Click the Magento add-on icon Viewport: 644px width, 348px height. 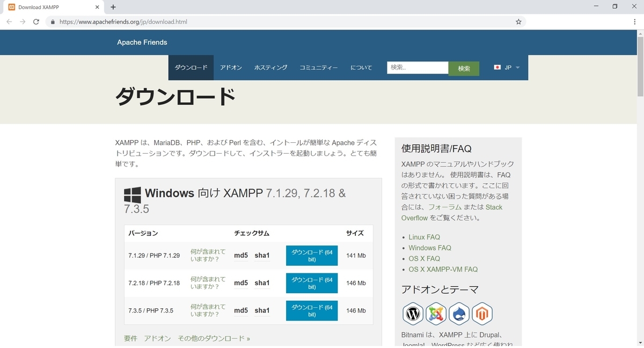pos(482,313)
